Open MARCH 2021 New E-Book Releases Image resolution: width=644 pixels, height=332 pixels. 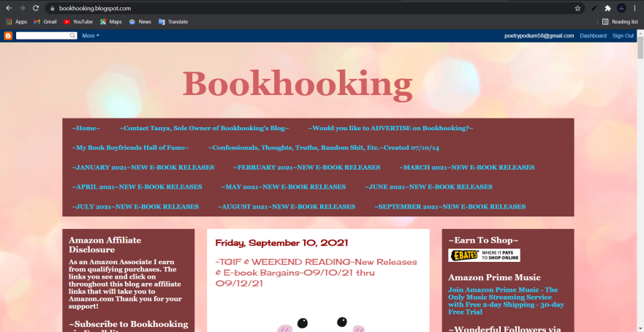467,167
